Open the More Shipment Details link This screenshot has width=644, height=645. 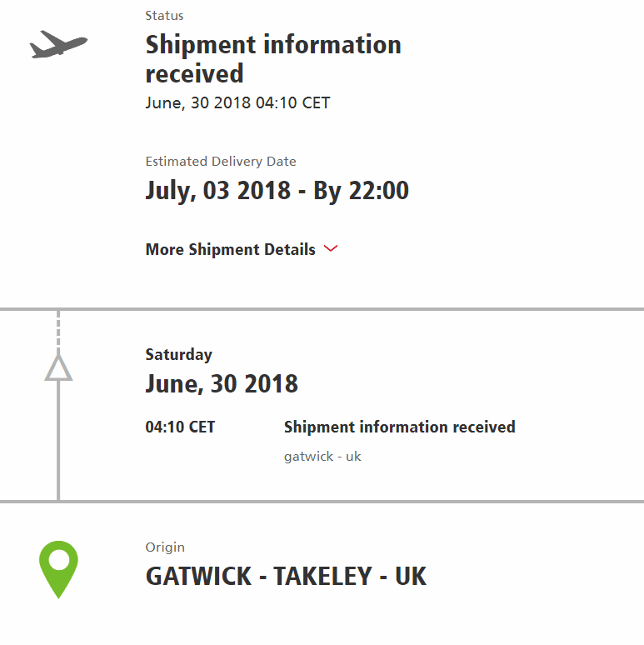[x=230, y=249]
